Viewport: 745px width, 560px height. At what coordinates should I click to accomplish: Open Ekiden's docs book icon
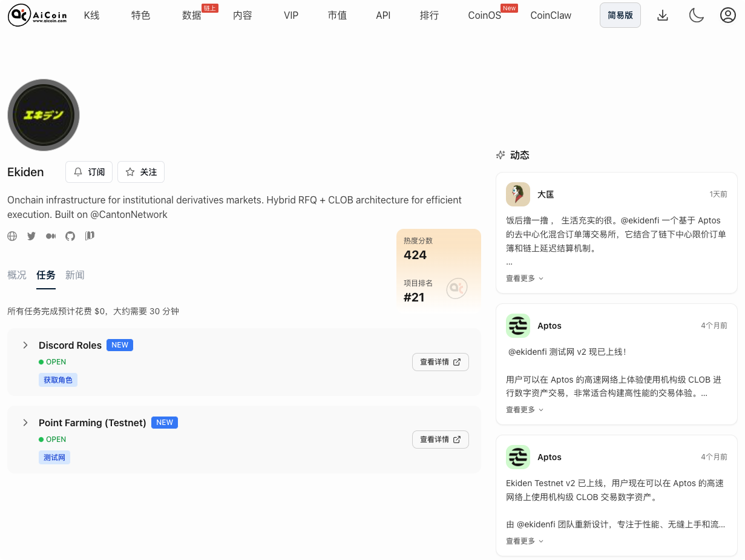(90, 236)
